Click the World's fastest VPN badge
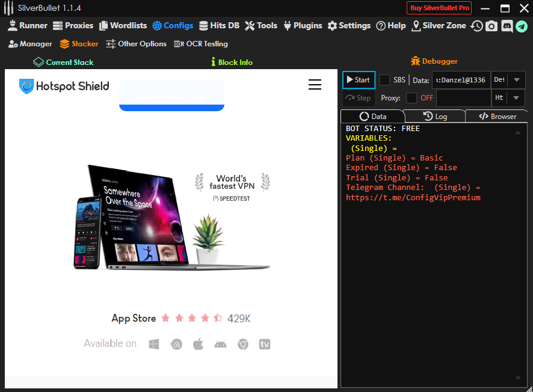The width and height of the screenshot is (533, 392). pyautogui.click(x=232, y=187)
